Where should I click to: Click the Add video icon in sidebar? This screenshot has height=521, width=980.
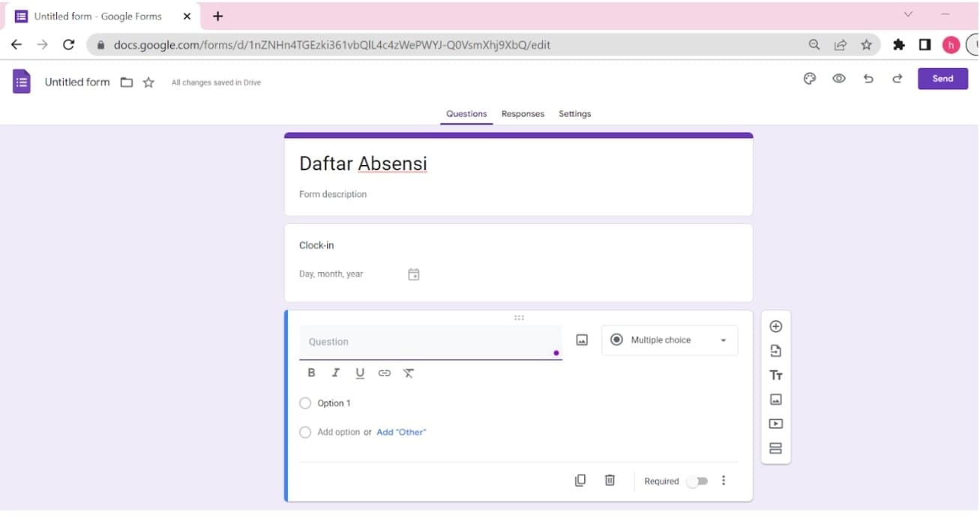tap(776, 424)
